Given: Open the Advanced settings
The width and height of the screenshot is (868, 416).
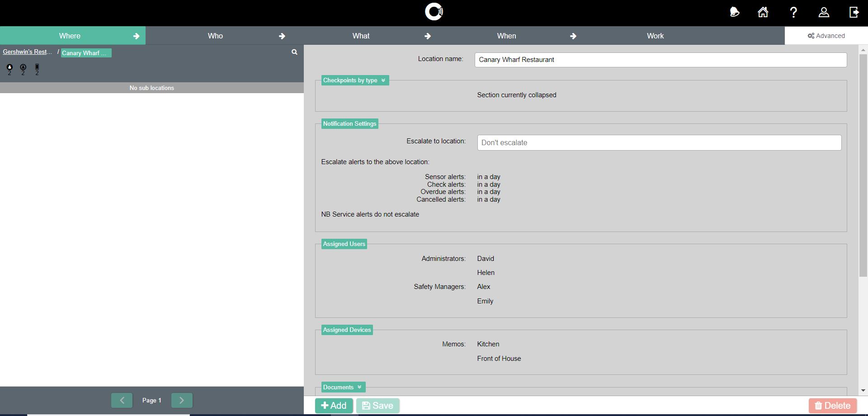Looking at the screenshot, I should tap(826, 36).
